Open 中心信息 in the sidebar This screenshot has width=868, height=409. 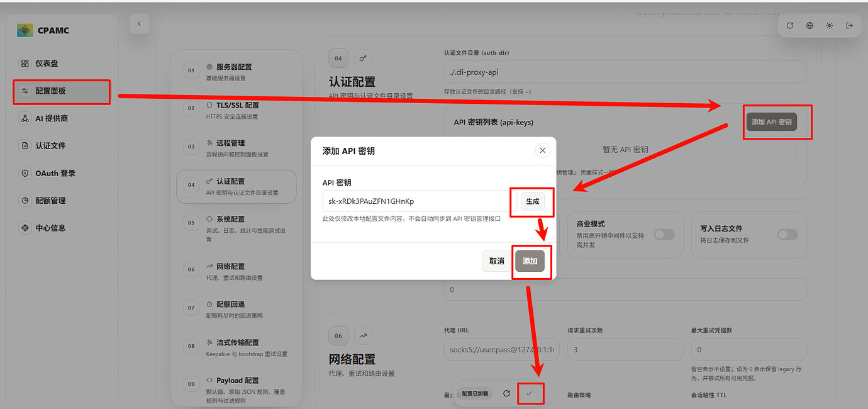tap(62, 228)
